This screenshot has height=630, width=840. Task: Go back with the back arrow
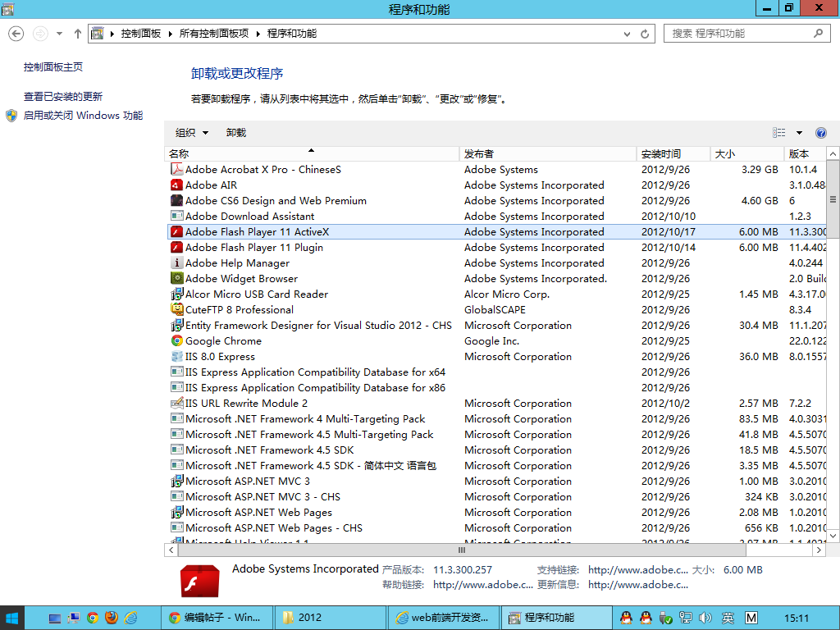16,34
